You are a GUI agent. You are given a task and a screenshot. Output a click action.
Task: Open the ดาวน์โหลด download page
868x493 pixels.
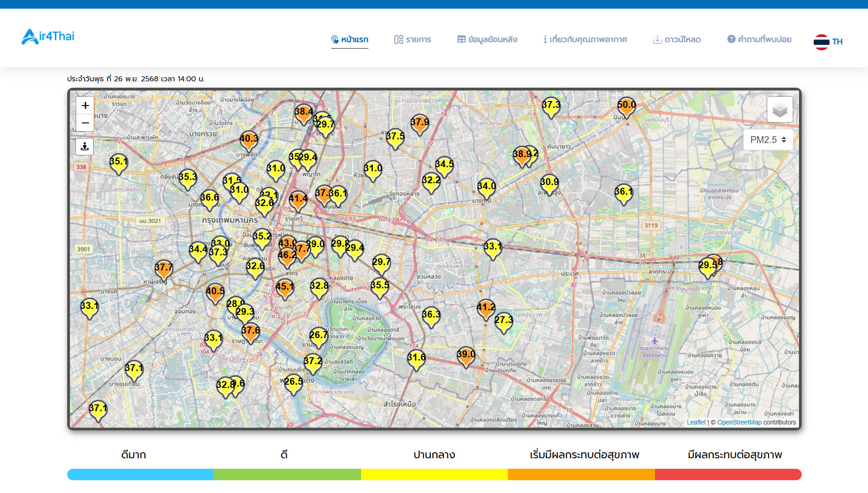pos(676,40)
